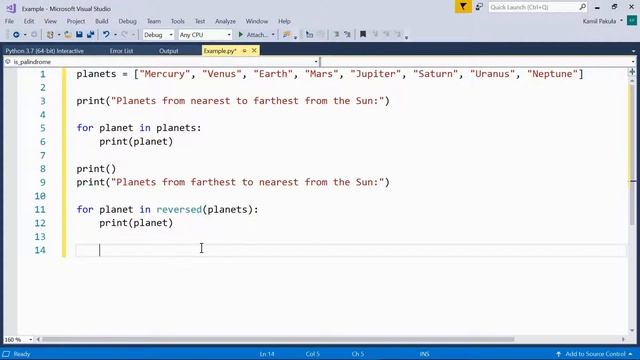Open the File menu
This screenshot has height=360, width=640.
9,21
